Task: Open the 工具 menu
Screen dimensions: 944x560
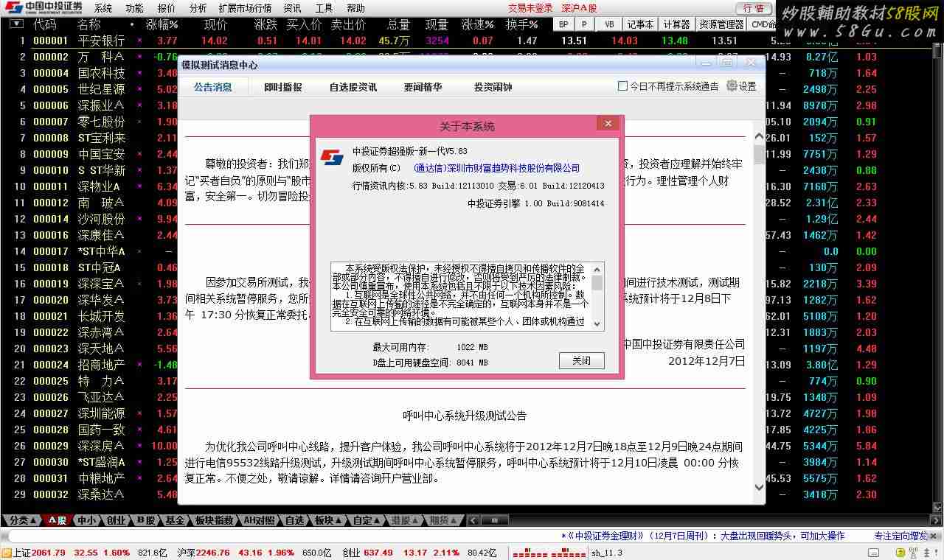Action: click(x=324, y=8)
